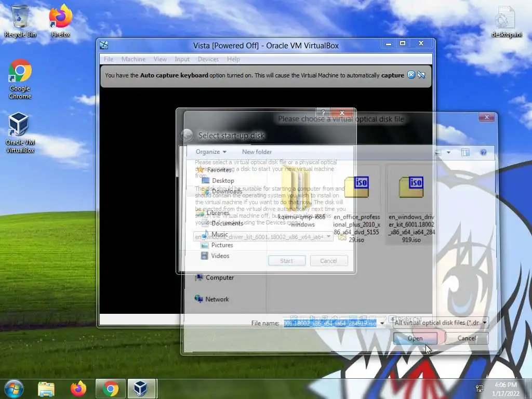532x399 pixels.
Task: Expand the File name history dropdown arrow
Action: [x=382, y=323]
